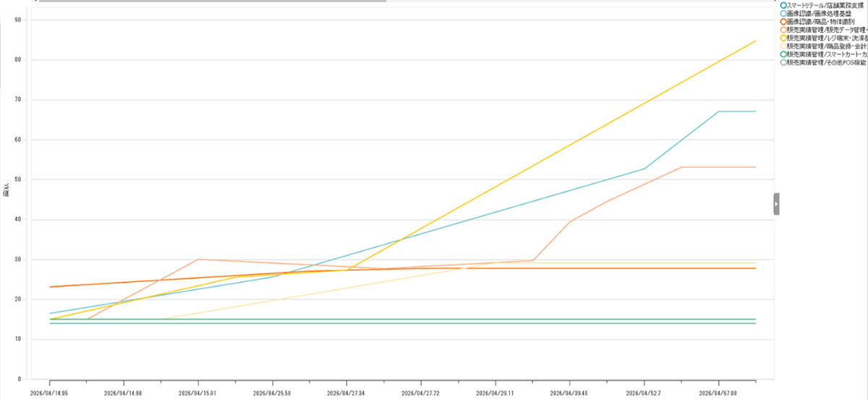Screen dimensions: 868x400
Task: Toggle the スマートリテール/店舗業務支援 legend marker
Action: coord(783,5)
